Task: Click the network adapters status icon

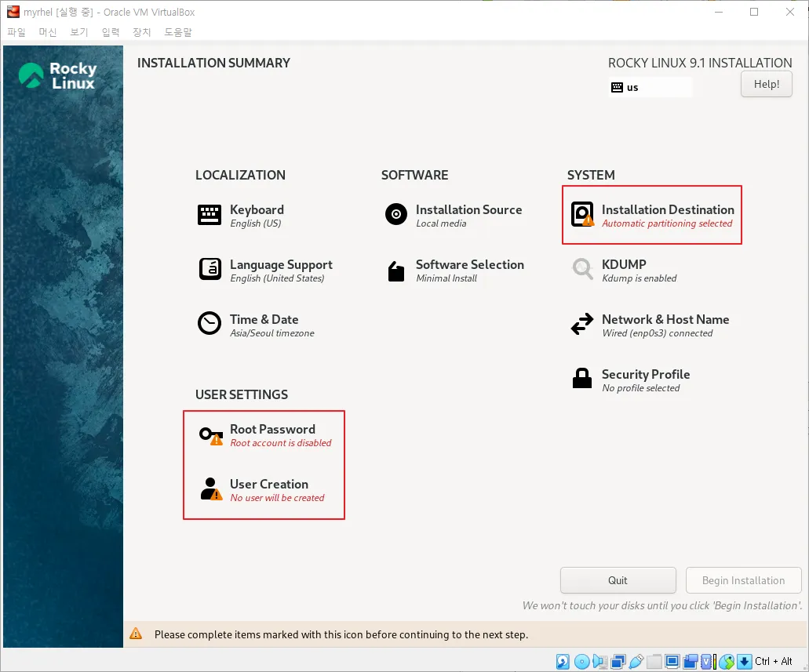Action: tap(618, 661)
